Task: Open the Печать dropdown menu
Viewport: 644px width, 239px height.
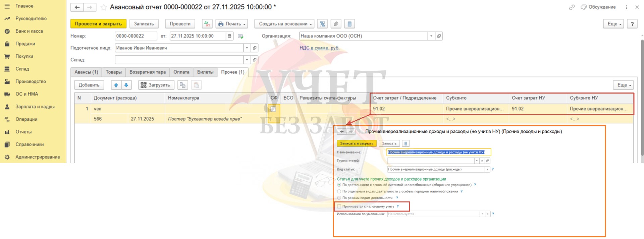Action: 232,24
